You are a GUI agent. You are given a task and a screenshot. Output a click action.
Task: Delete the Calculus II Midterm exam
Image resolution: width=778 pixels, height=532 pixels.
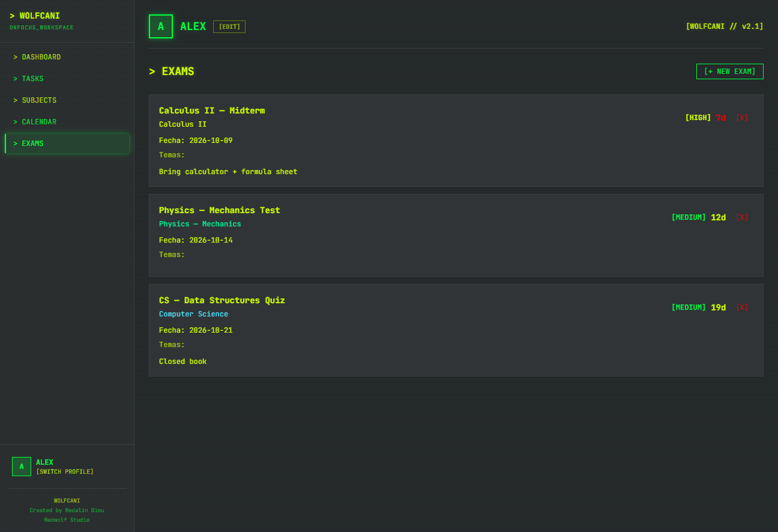(742, 118)
